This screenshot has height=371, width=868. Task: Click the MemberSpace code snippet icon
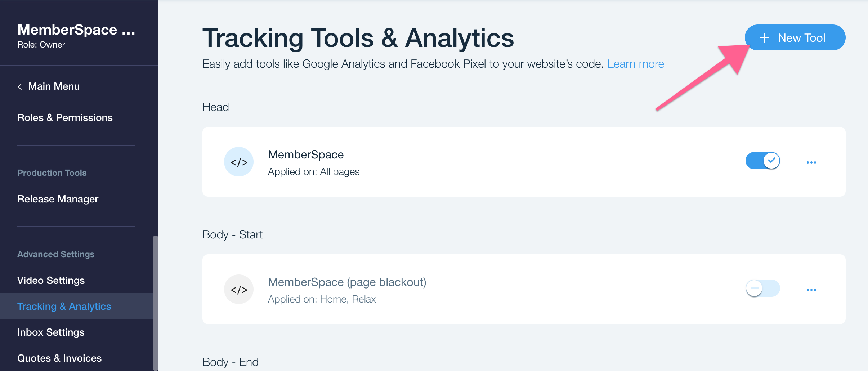tap(239, 162)
